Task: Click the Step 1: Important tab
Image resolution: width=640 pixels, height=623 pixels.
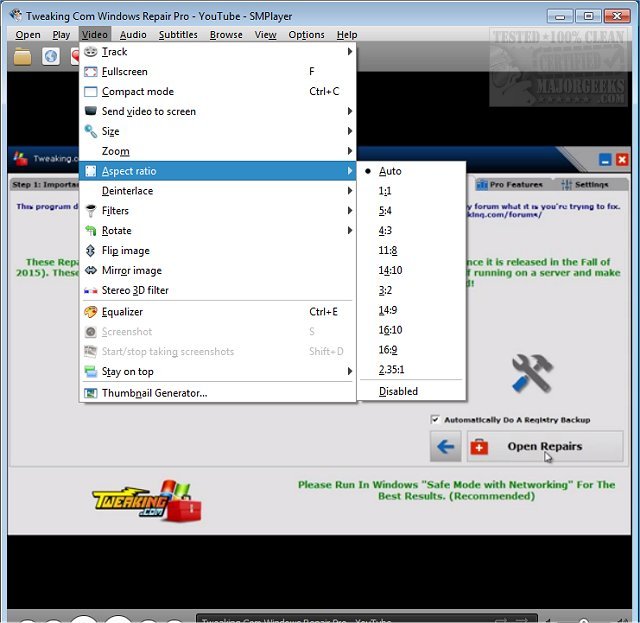Action: click(45, 185)
